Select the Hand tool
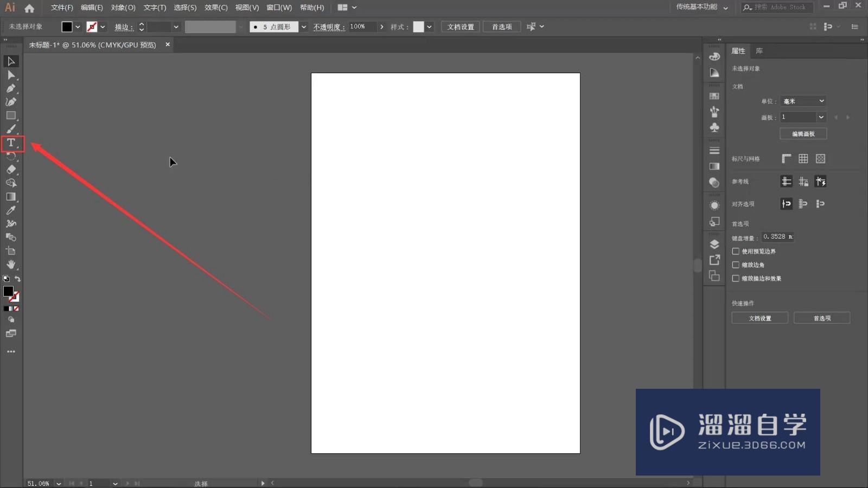This screenshot has width=868, height=488. [x=11, y=265]
